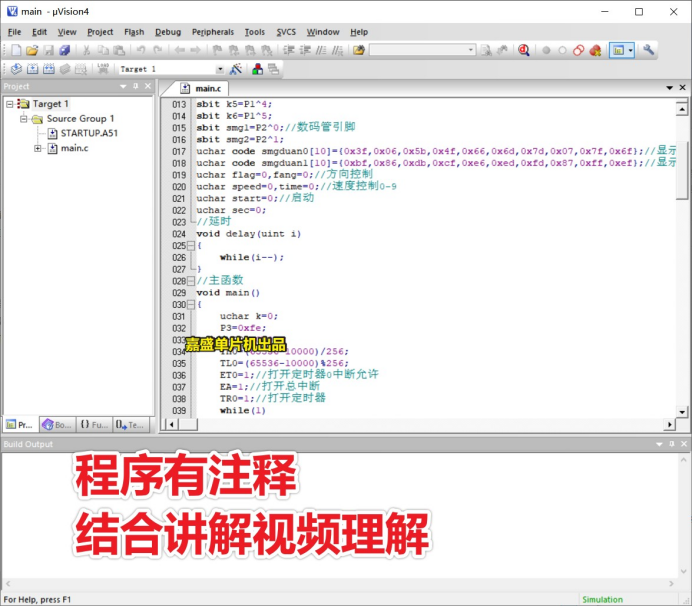Open Configuration with the wrench icon

[648, 50]
